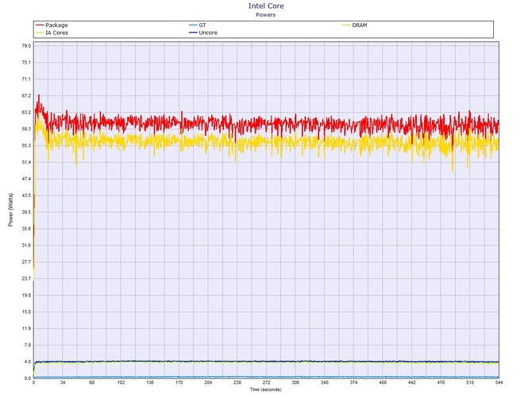Click the 408 x-axis tick label
This screenshot has width=532, height=399.
point(383,382)
